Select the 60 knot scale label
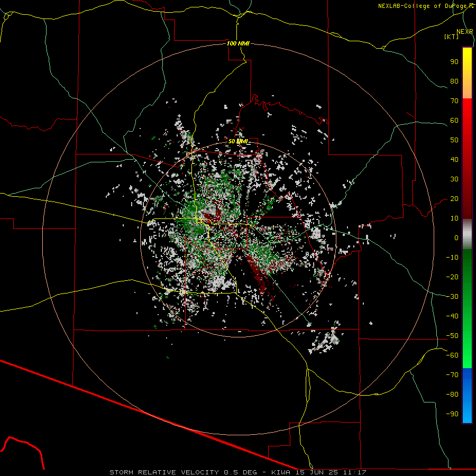 [x=454, y=121]
